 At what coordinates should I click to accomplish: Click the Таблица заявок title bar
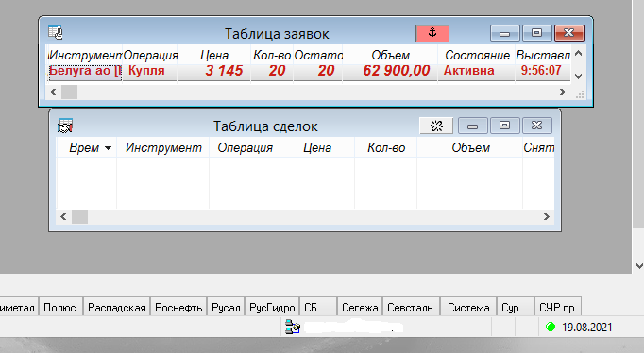pos(277,34)
